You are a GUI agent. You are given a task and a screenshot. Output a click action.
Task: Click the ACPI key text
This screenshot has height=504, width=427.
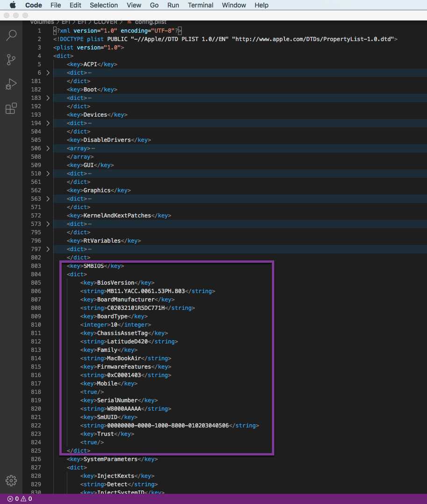[90, 64]
